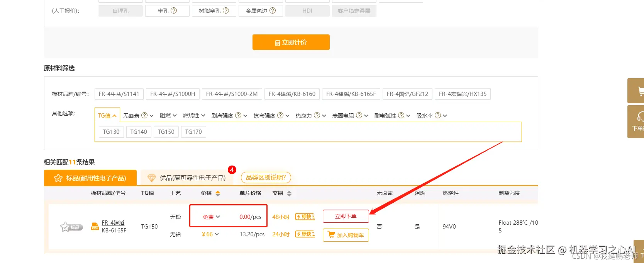Open the PDF datasheet icon

coord(95,227)
